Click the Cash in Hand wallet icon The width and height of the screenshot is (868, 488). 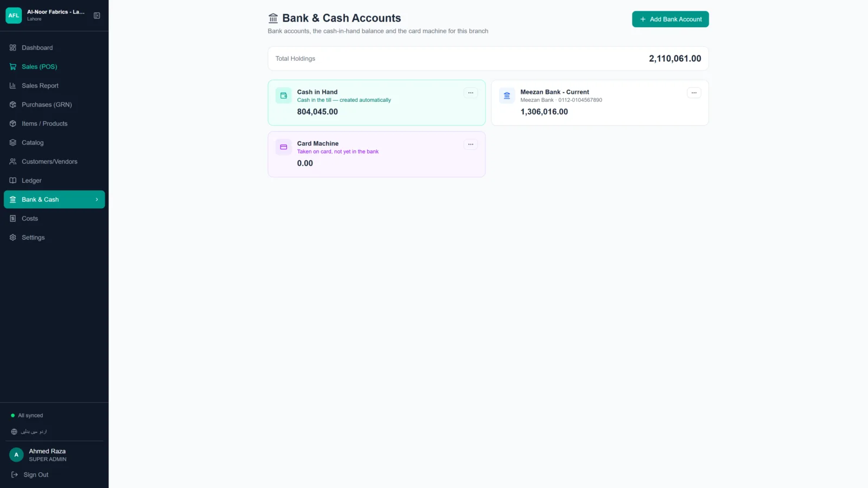[x=284, y=95]
